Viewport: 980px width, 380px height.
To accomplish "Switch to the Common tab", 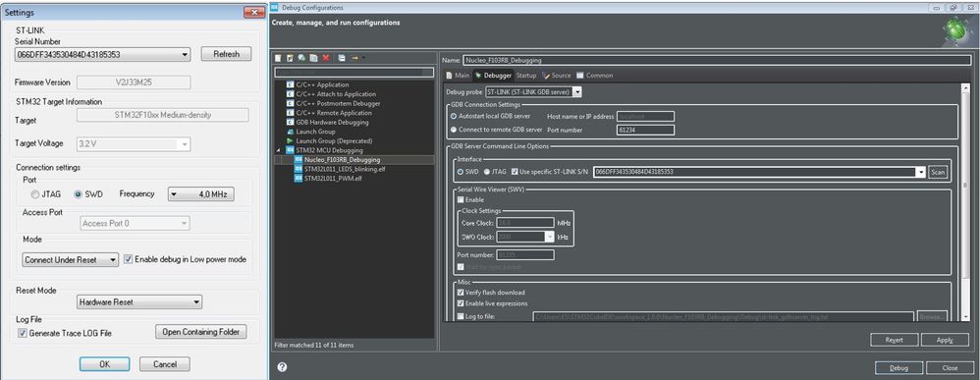I will (594, 75).
